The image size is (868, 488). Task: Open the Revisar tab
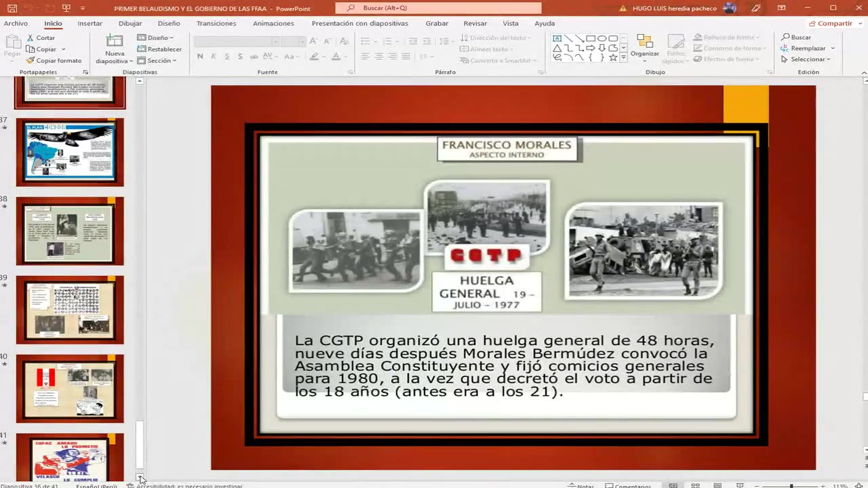pyautogui.click(x=475, y=23)
